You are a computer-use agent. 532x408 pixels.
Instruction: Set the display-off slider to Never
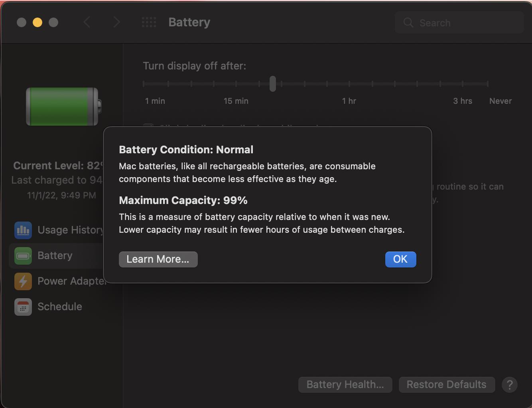click(x=487, y=84)
